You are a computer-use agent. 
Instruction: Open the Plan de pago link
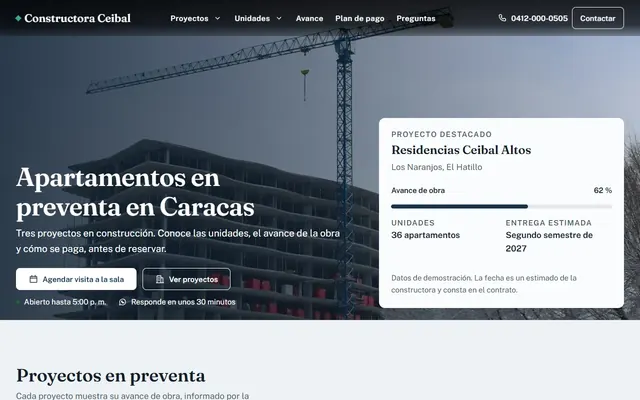coord(360,18)
